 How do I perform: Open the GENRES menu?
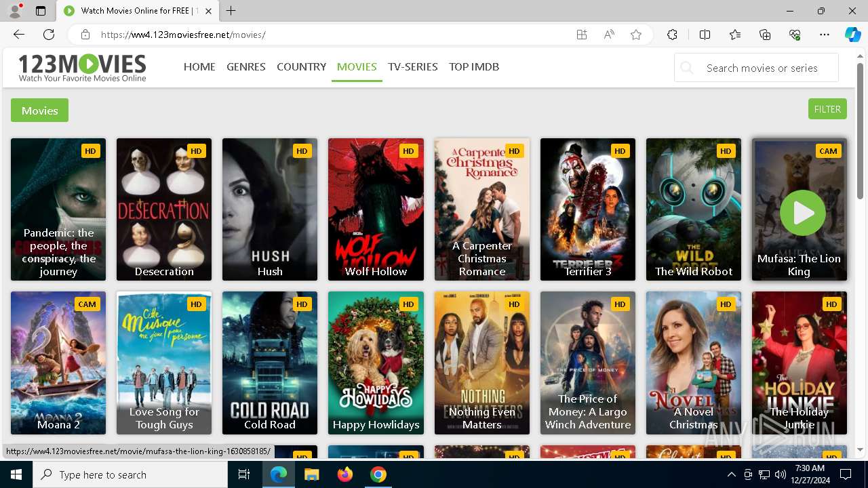(x=246, y=66)
